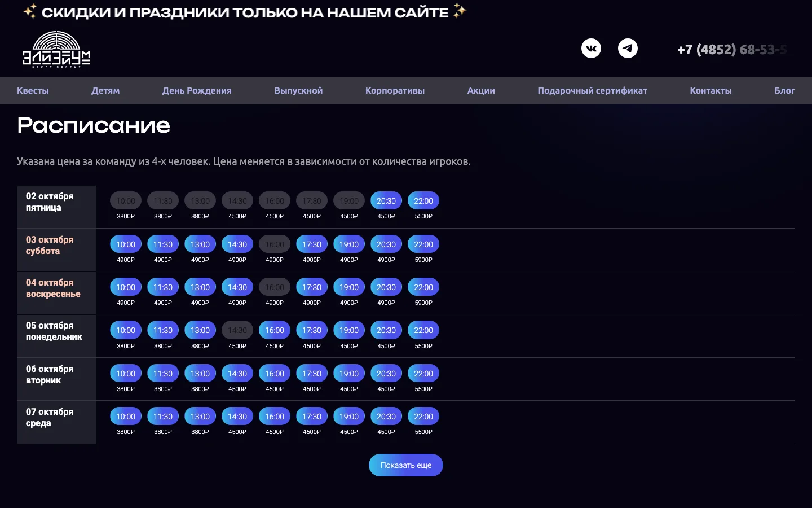Screen dimensions: 812x508
Task: Click the Расписание heading
Action: click(x=94, y=125)
